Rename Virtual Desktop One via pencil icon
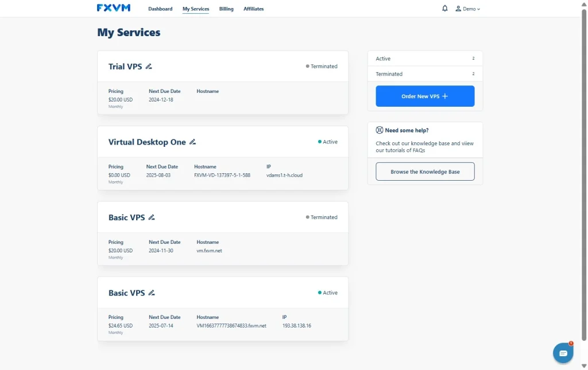The image size is (588, 370). (x=192, y=142)
